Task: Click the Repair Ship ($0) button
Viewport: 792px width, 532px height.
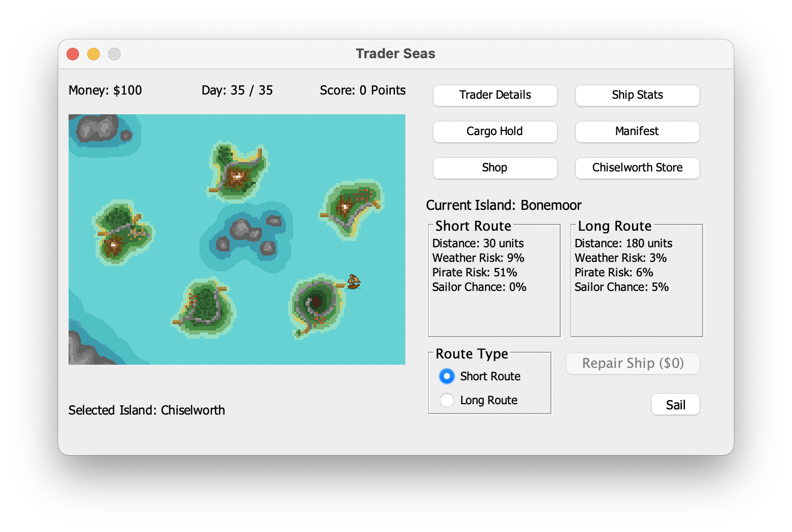Action: pyautogui.click(x=632, y=363)
